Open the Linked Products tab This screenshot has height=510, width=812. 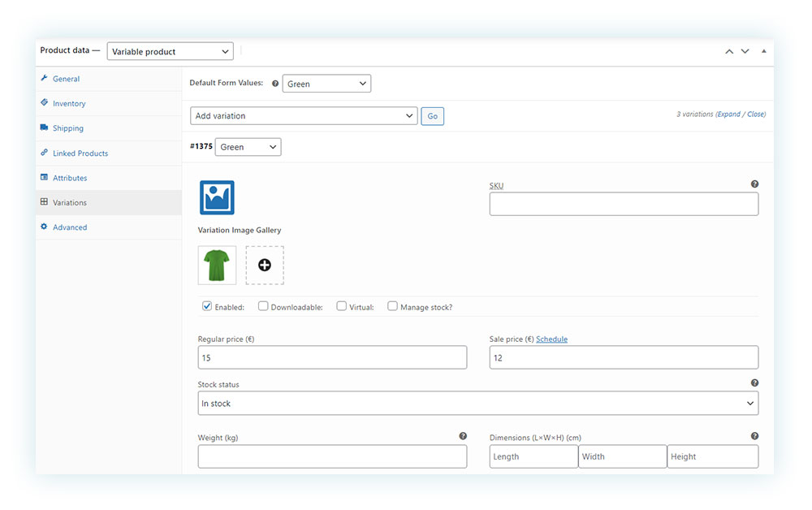109,153
